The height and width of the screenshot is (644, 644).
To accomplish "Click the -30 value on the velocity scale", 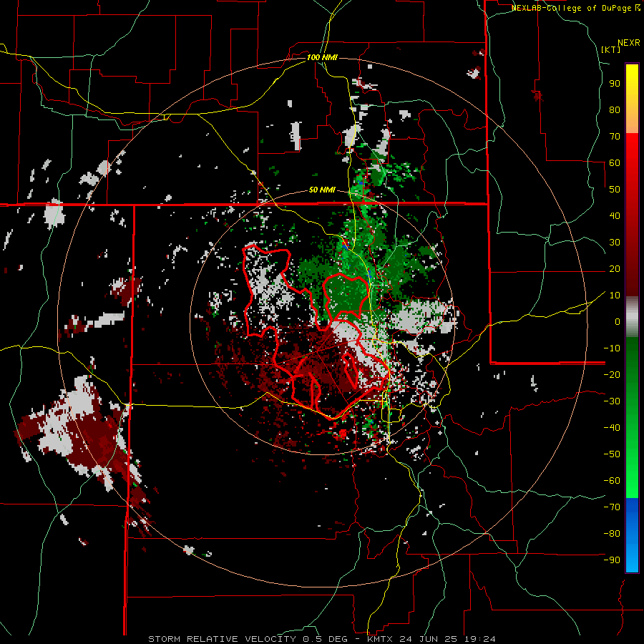I will [x=612, y=401].
